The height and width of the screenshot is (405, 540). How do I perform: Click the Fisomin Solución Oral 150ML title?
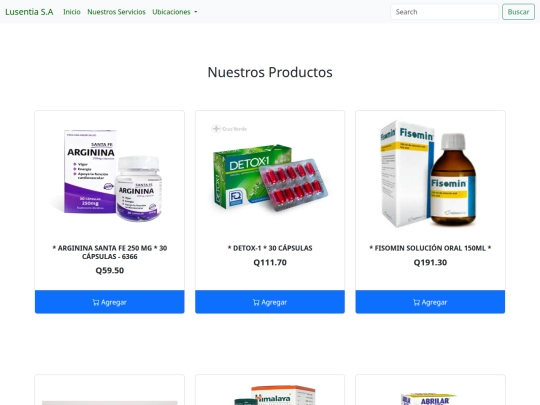click(430, 248)
